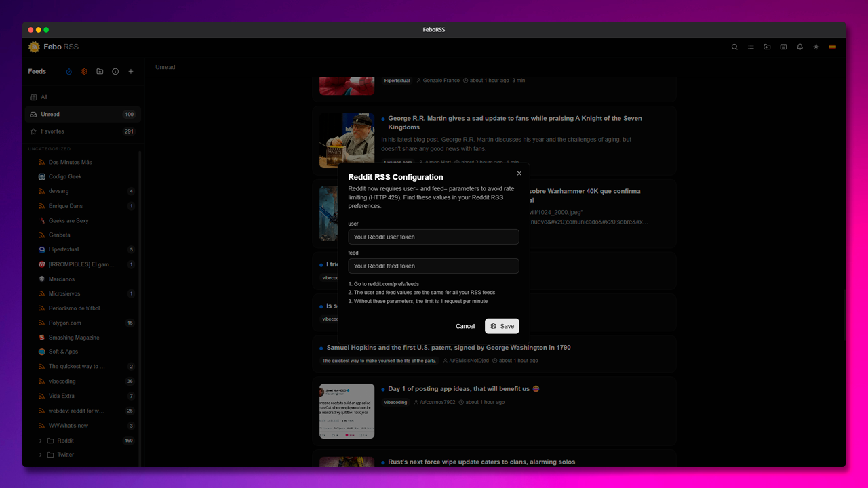The width and height of the screenshot is (868, 488).
Task: Click the blue stopwatch icon beside Feeds
Action: point(68,71)
